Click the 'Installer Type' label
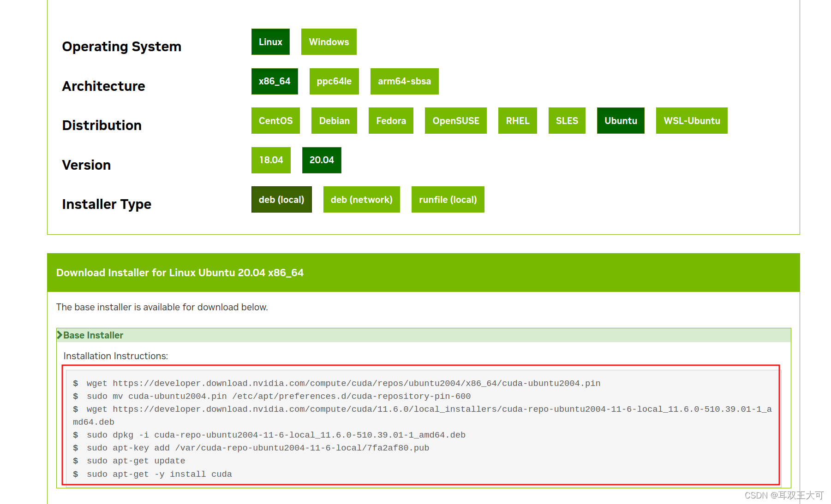The height and width of the screenshot is (504, 831). pyautogui.click(x=107, y=204)
